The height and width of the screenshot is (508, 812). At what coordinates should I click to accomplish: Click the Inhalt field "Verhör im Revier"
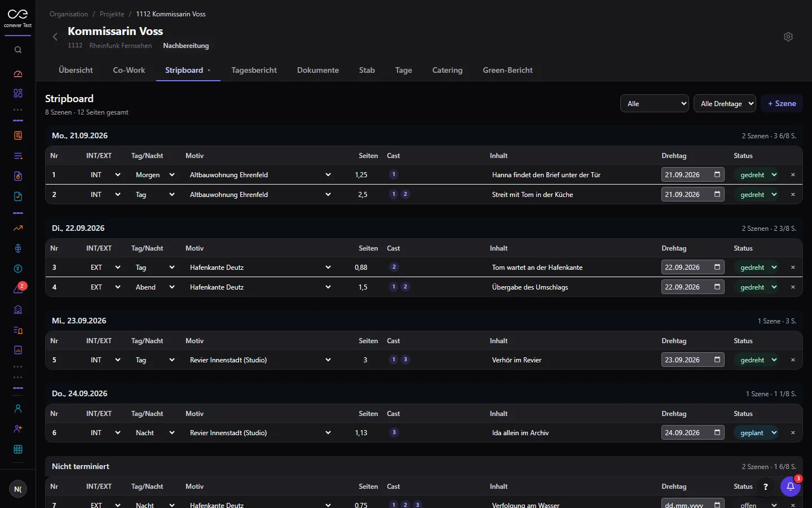tap(572, 360)
